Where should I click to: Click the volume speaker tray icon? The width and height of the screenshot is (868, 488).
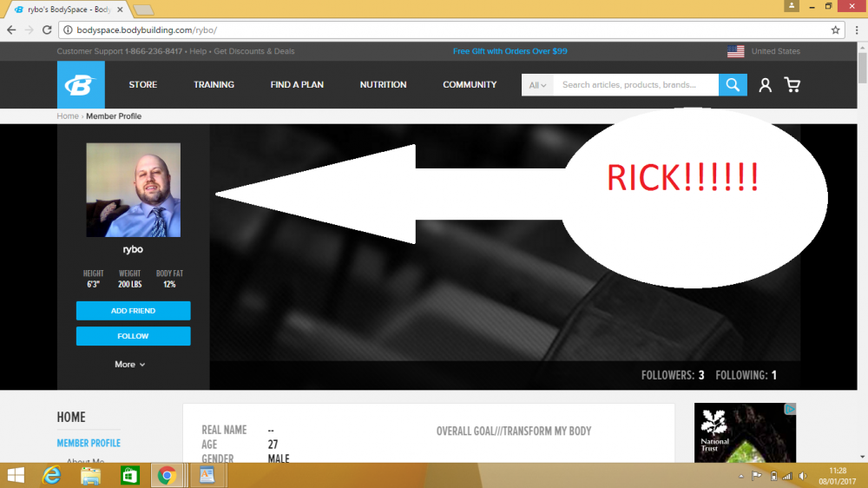803,476
